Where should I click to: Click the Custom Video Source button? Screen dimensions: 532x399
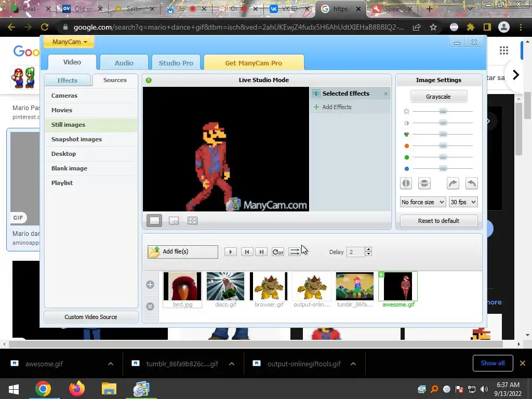point(91,317)
